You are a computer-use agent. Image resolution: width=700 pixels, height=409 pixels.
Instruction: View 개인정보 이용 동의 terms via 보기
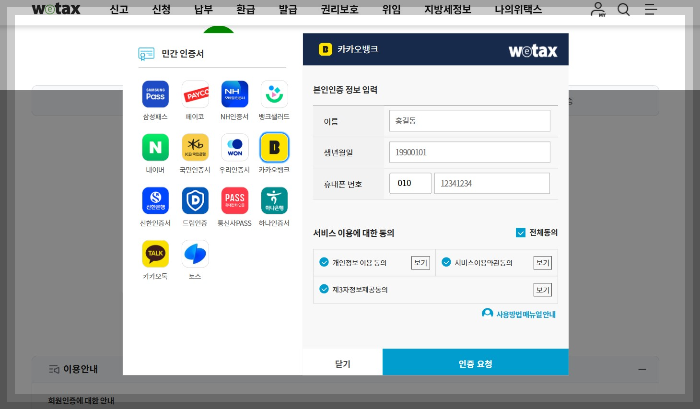pos(420,263)
